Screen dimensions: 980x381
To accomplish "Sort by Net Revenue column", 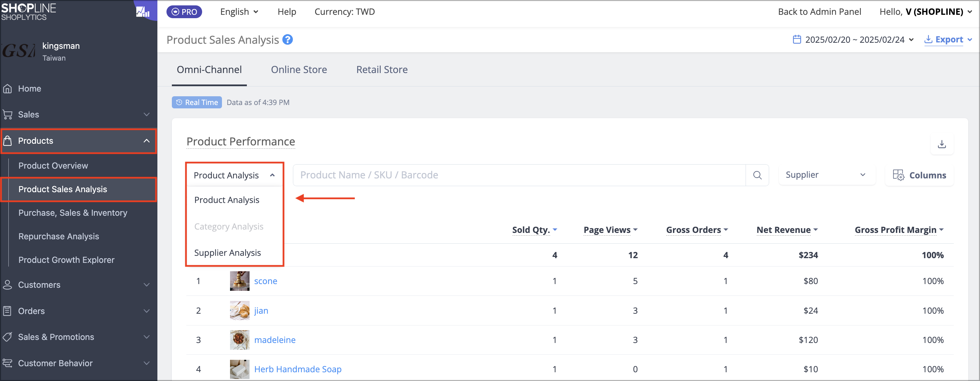I will click(787, 230).
